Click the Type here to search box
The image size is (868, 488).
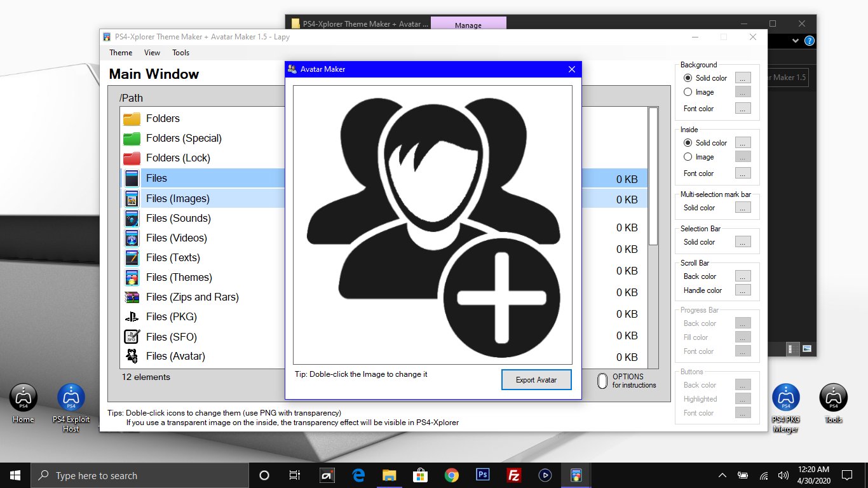139,475
